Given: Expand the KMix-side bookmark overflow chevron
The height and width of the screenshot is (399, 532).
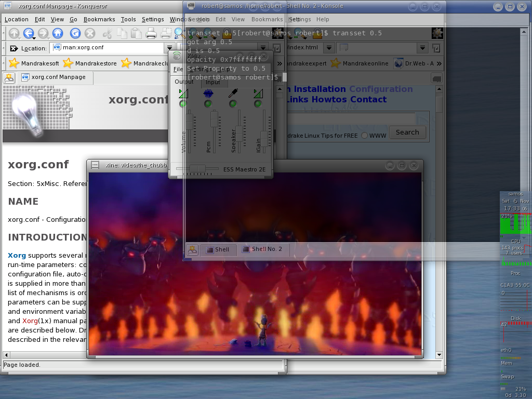Looking at the screenshot, I should (280, 63).
